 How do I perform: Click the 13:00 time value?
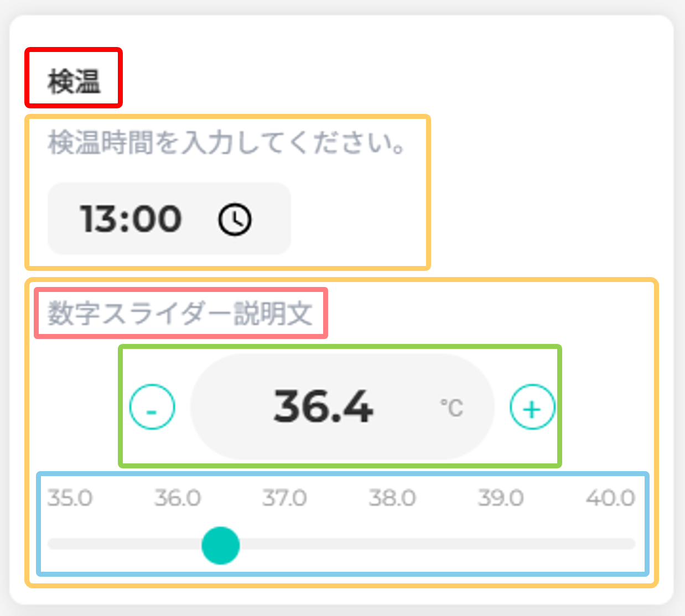[131, 219]
